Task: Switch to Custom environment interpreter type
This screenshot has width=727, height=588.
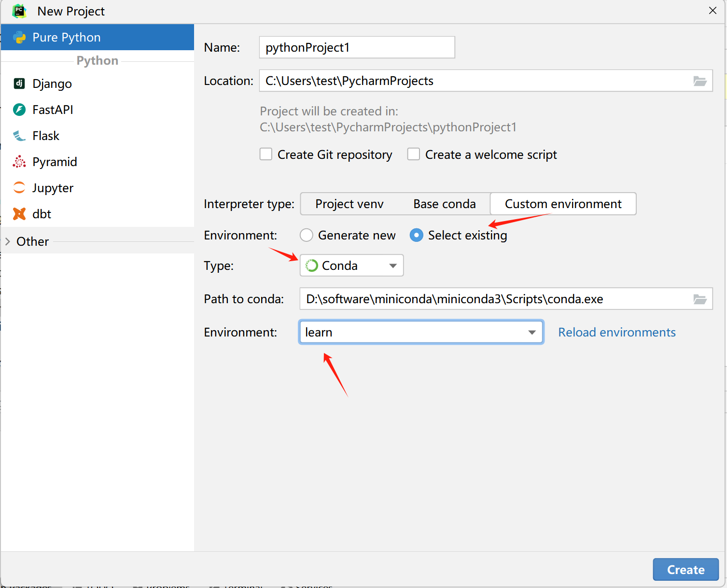Action: (x=563, y=204)
